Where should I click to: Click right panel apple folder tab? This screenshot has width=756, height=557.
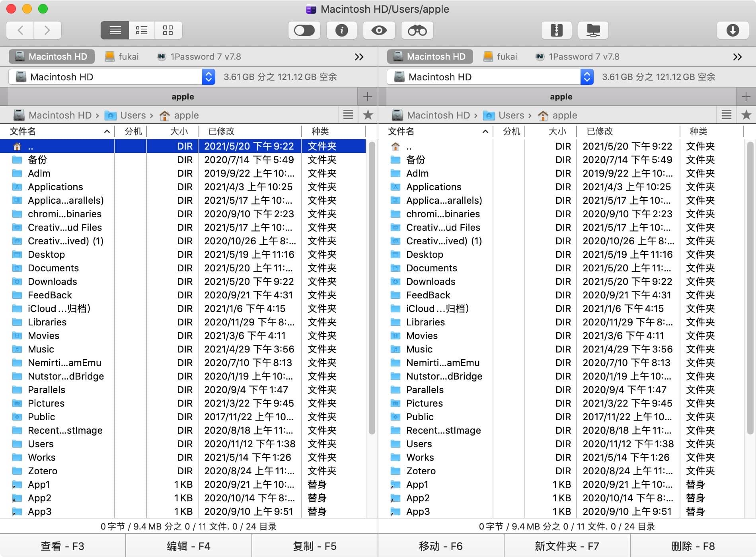tap(561, 97)
